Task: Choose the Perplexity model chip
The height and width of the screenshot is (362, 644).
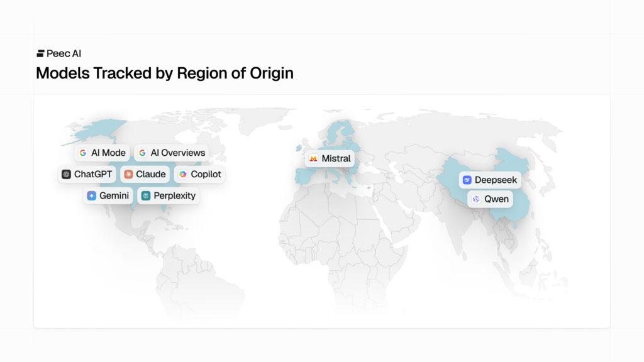Action: 169,196
